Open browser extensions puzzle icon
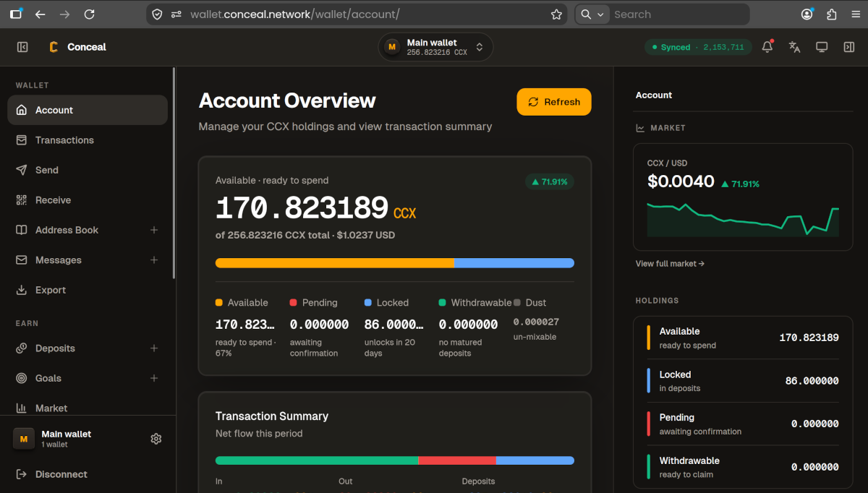Screen dimensions: 868x493 (831, 14)
